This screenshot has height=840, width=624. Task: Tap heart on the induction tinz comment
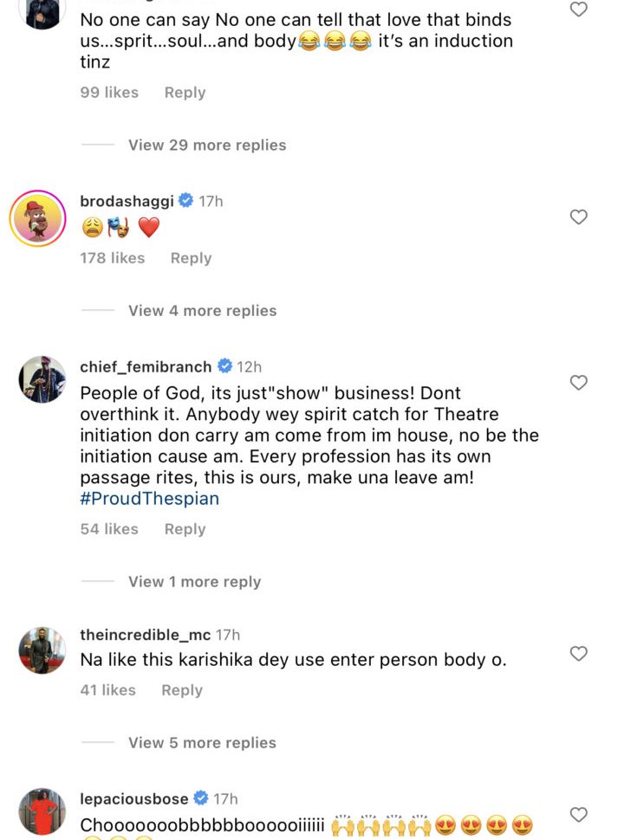tap(578, 10)
